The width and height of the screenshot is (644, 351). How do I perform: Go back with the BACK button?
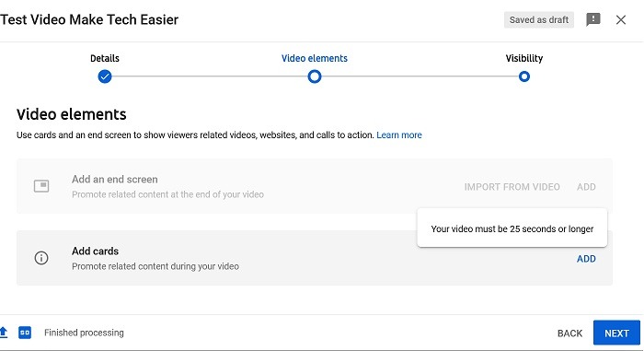click(x=569, y=333)
